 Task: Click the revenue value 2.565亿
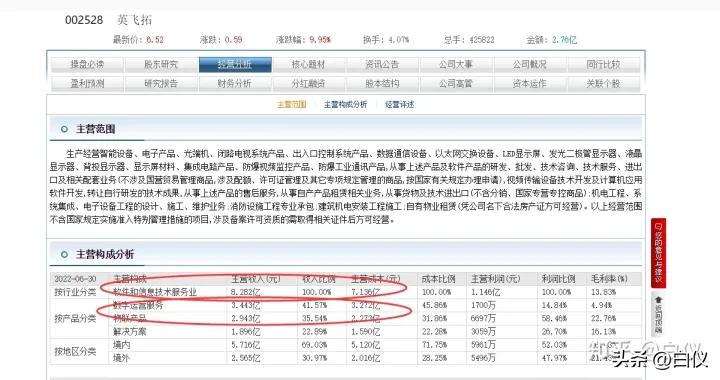point(245,358)
